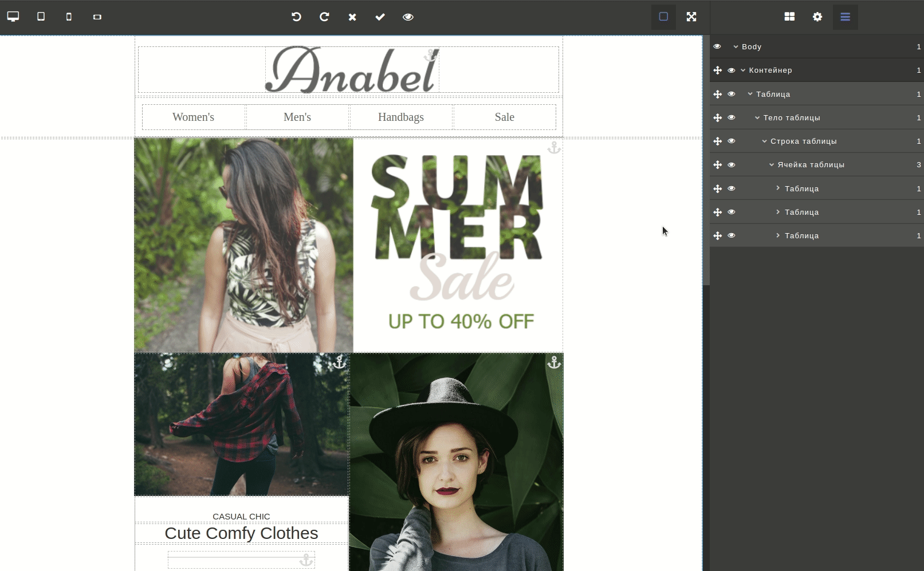The height and width of the screenshot is (571, 924).
Task: Switch to desktop device preview
Action: [x=13, y=17]
